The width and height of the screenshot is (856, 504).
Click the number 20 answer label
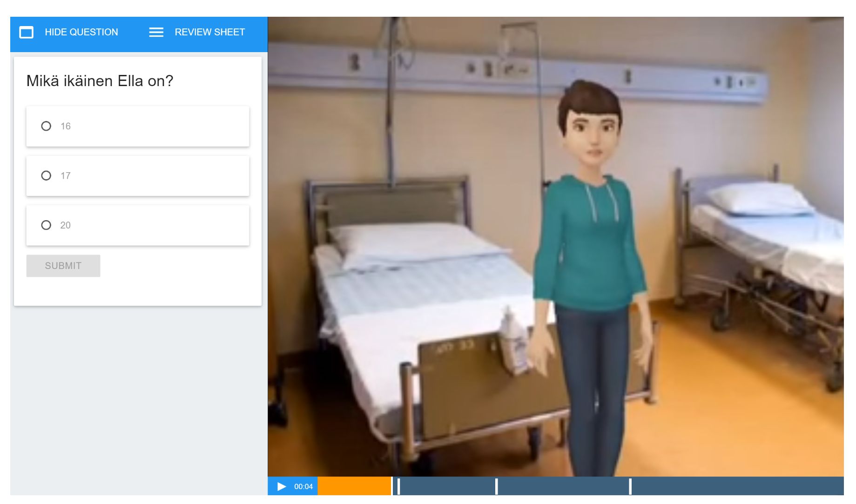(66, 225)
